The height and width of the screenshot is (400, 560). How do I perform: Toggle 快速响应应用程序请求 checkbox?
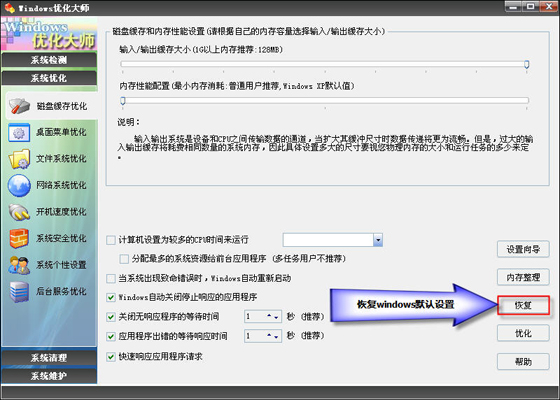pyautogui.click(x=111, y=356)
